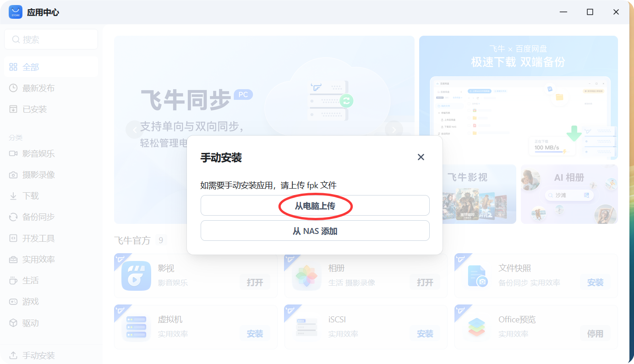The width and height of the screenshot is (634, 364).
Task: Open the 相册 app via 打开
Action: point(425,283)
